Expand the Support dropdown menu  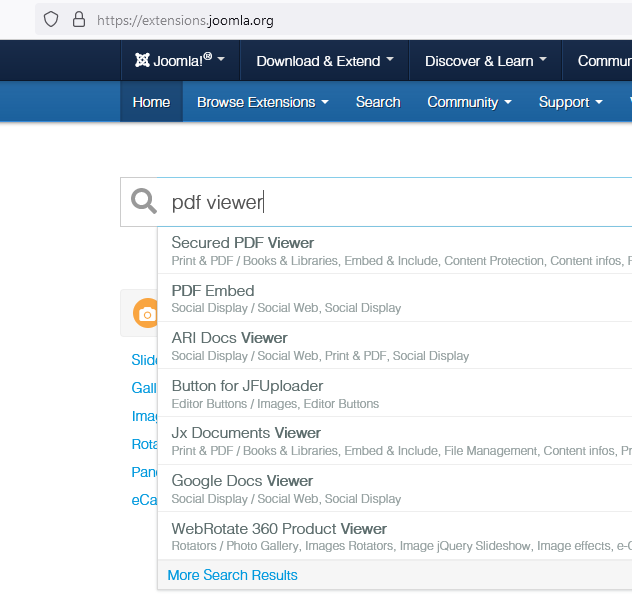(x=570, y=102)
